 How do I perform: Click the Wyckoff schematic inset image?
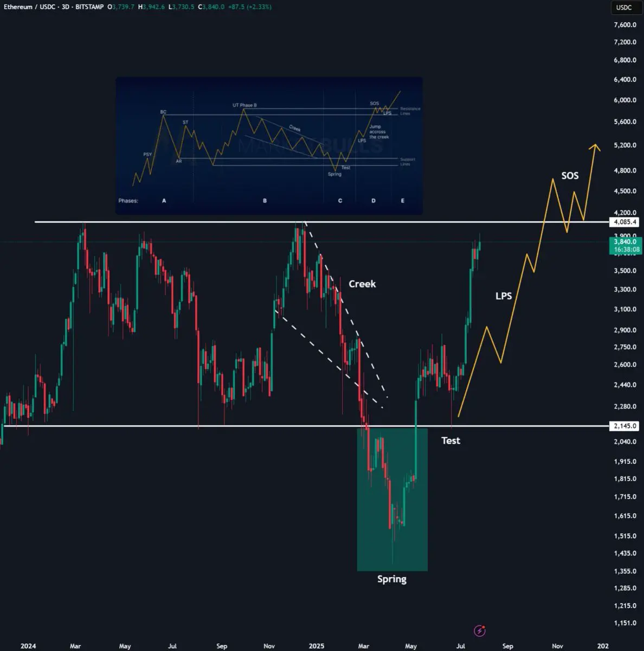269,145
